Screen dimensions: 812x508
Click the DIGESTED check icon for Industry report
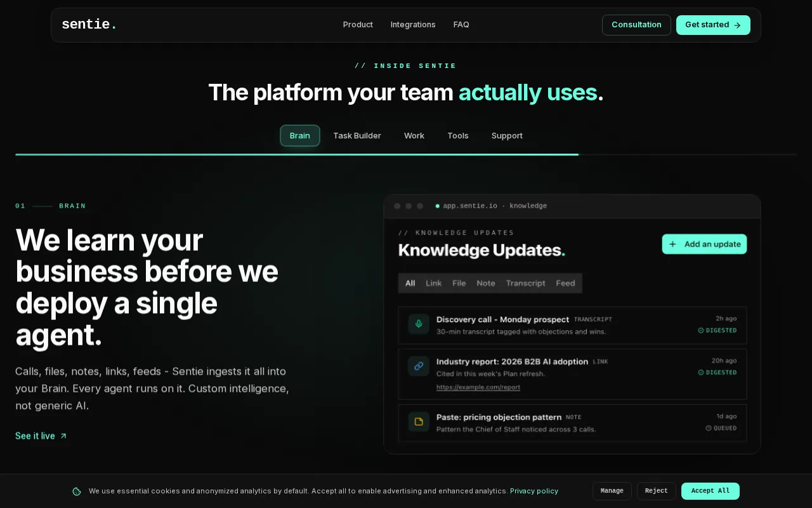pos(701,373)
